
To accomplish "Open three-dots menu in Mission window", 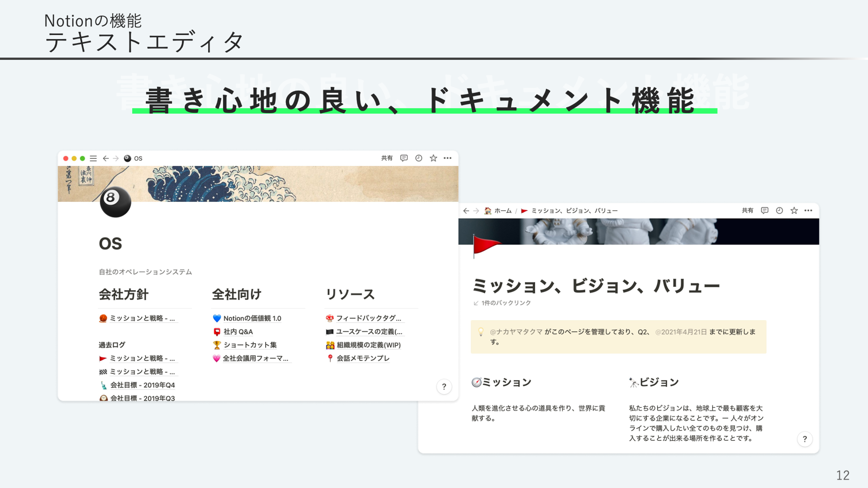I will point(808,211).
